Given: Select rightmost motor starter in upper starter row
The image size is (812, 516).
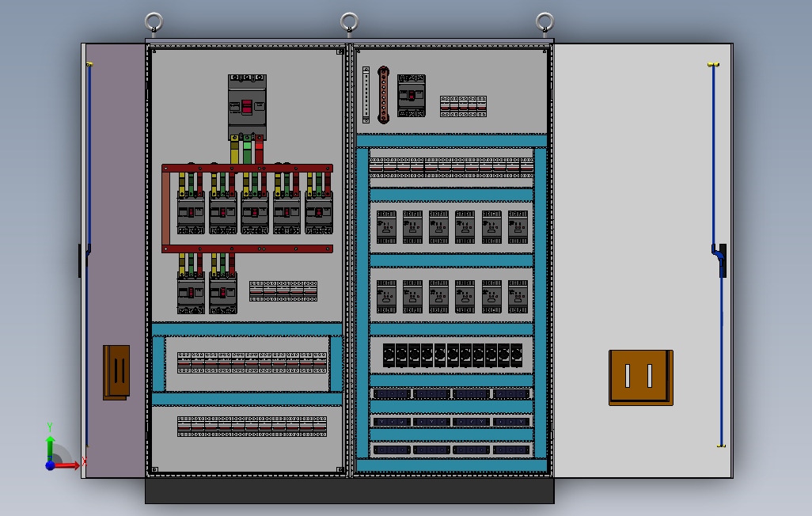Looking at the screenshot, I should point(518,227).
